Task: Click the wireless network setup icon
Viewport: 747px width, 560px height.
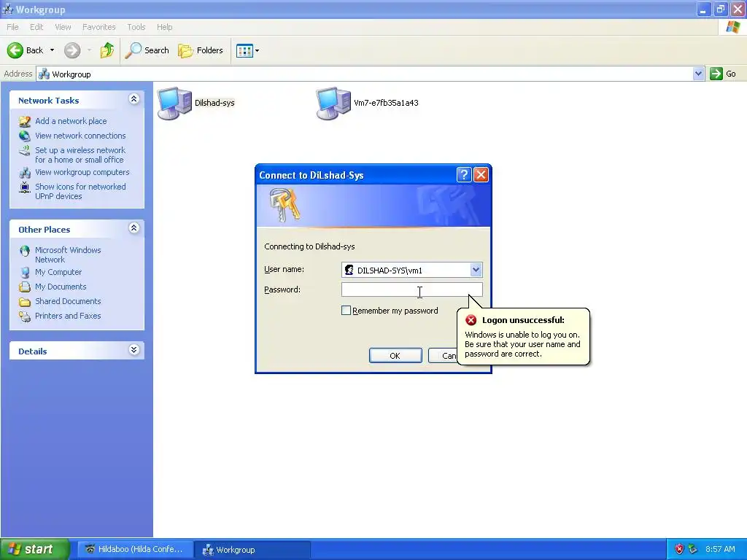Action: pyautogui.click(x=24, y=150)
